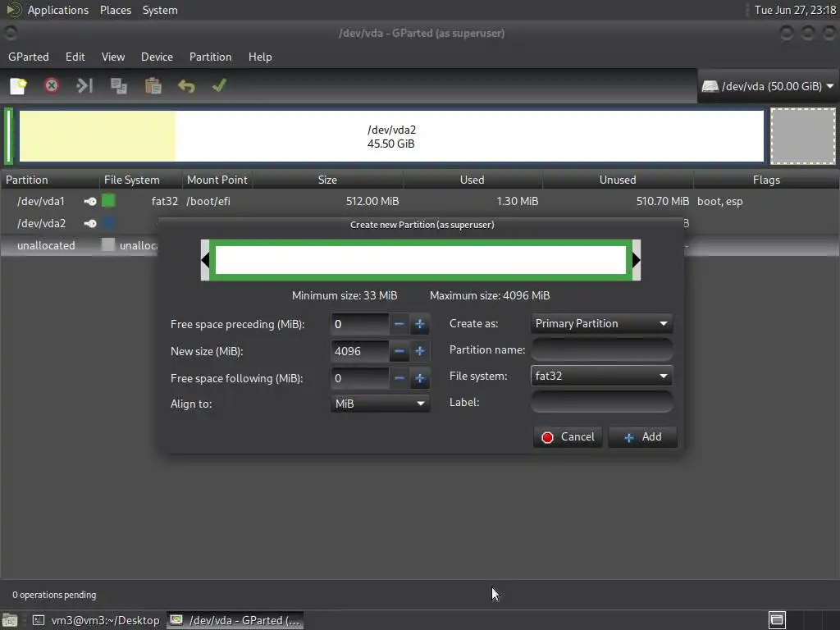Click the Partition name input field

click(601, 349)
